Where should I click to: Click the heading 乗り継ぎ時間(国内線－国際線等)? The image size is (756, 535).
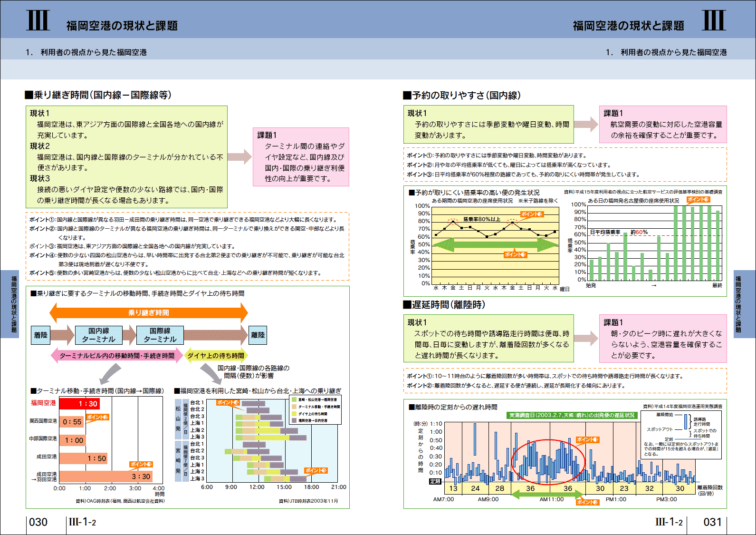pos(98,95)
